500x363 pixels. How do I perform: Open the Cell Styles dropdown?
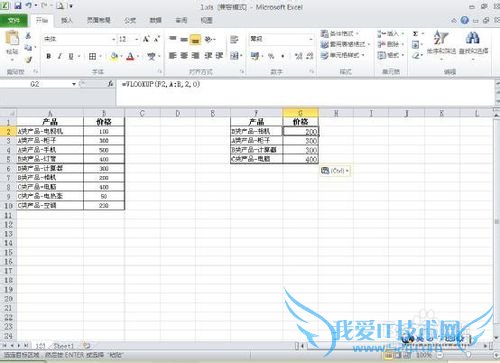pos(343,55)
